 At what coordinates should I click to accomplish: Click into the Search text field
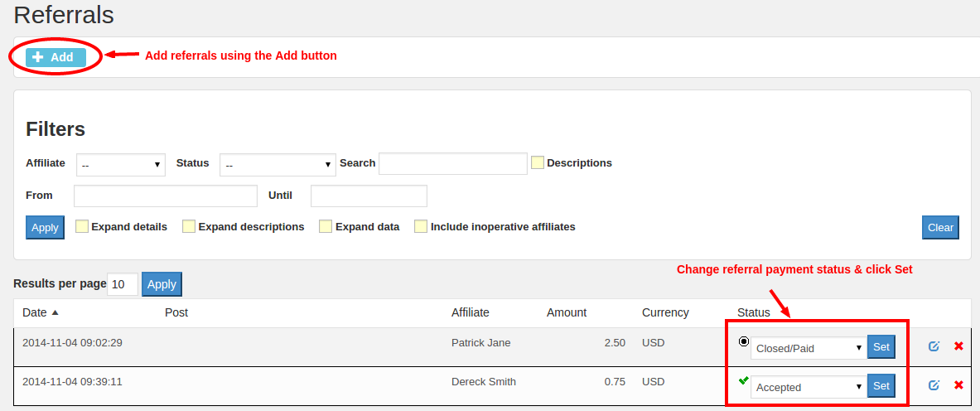click(x=452, y=164)
